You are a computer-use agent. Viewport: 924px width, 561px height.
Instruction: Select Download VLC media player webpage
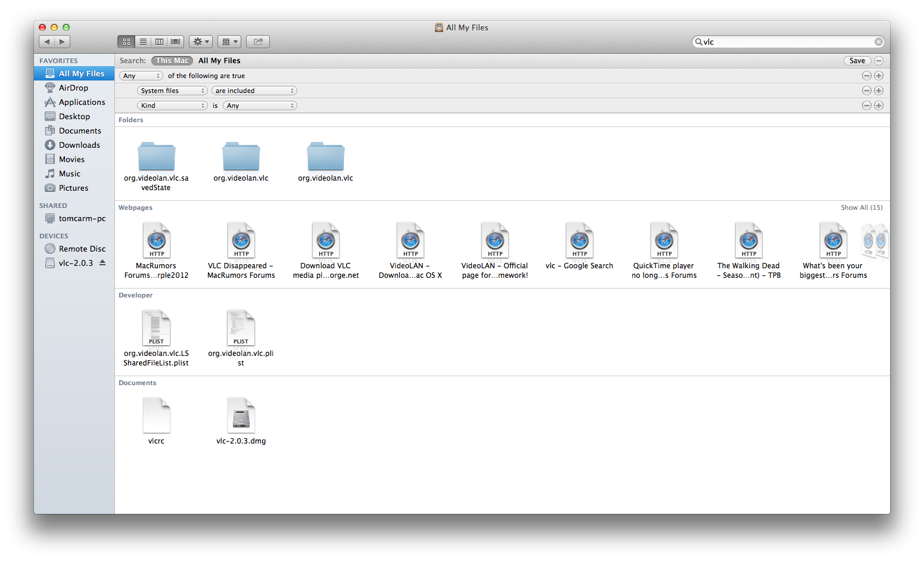326,250
